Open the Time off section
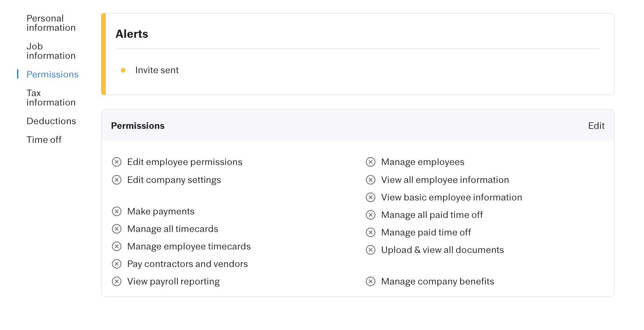The width and height of the screenshot is (644, 330). tap(44, 140)
